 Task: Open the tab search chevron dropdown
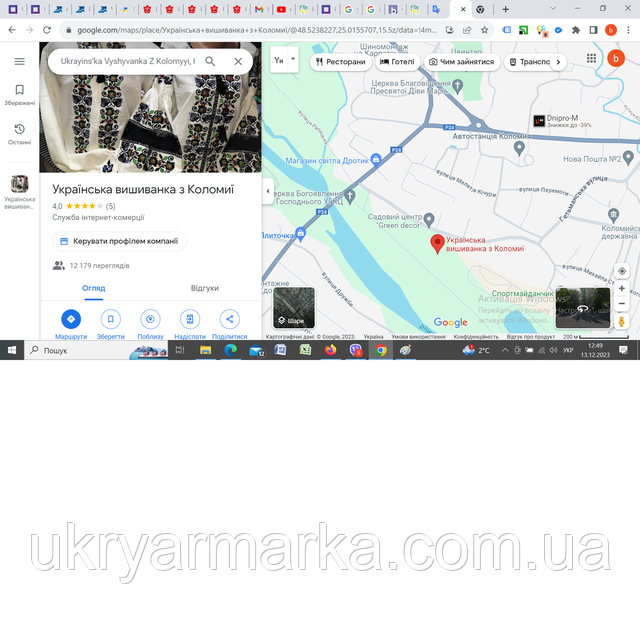coord(553,9)
